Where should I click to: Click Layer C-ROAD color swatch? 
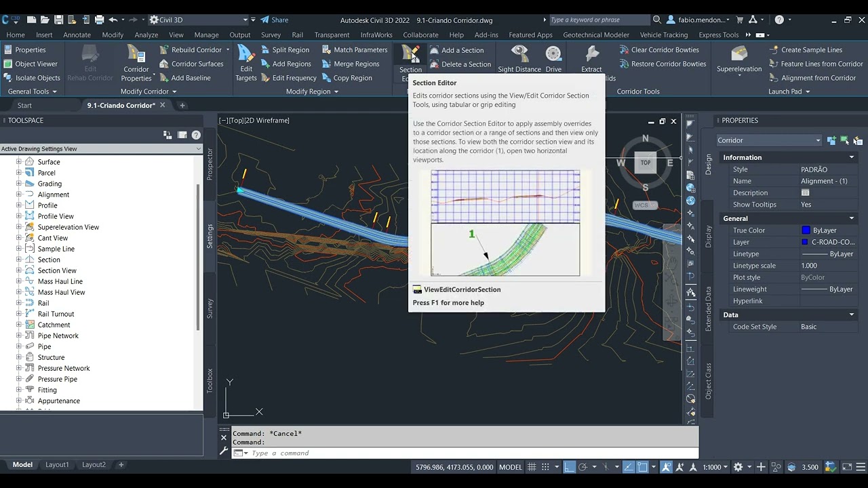tap(805, 242)
